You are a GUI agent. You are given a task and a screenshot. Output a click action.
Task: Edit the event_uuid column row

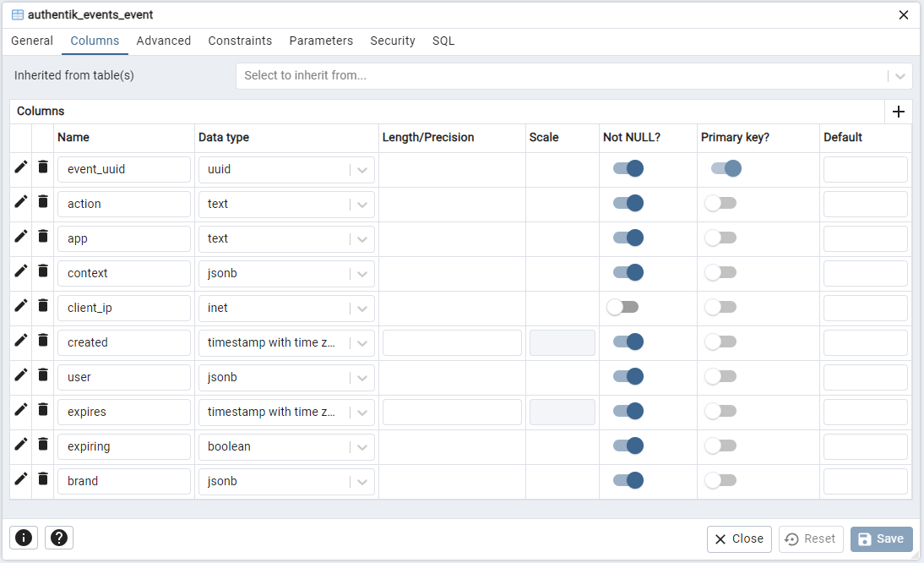click(x=20, y=167)
